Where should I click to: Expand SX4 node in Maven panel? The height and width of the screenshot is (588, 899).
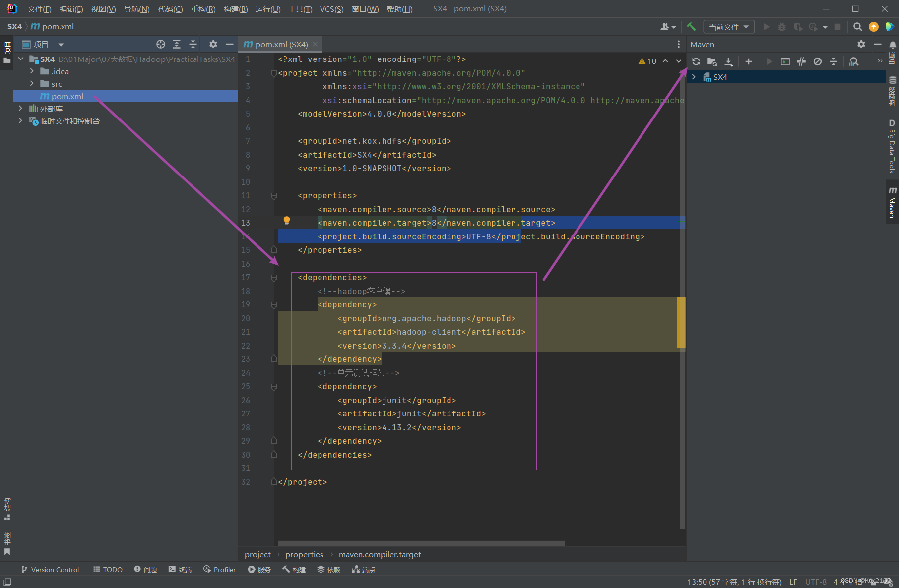[694, 77]
